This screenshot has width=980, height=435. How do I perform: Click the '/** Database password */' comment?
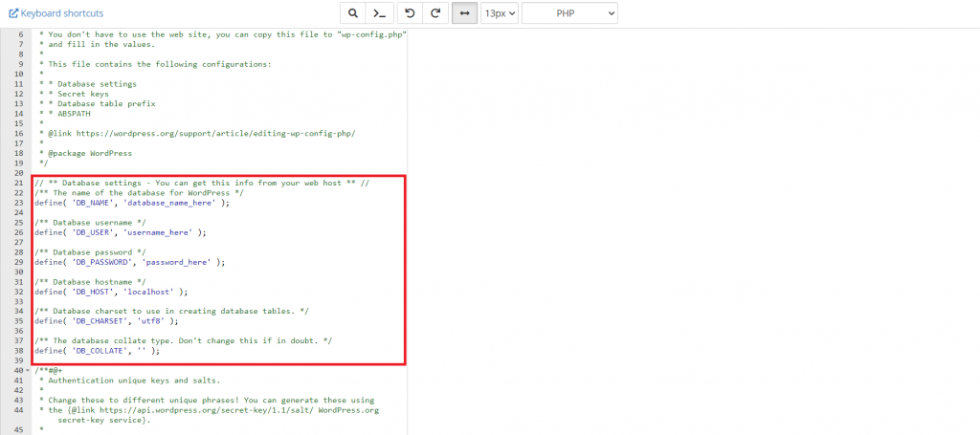[x=90, y=252]
